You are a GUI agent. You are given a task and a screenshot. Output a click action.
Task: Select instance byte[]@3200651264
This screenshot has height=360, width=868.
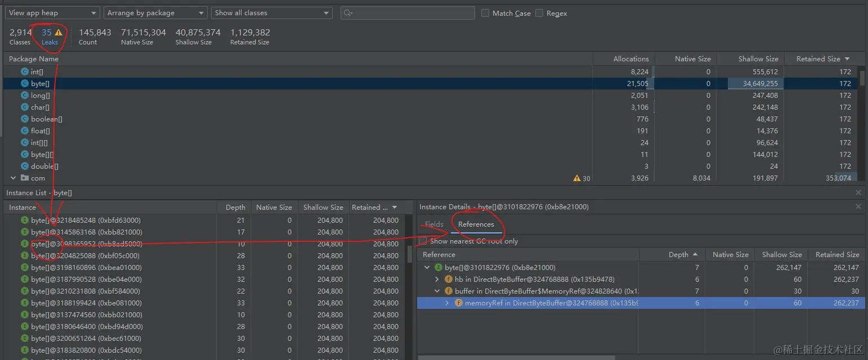[86, 338]
